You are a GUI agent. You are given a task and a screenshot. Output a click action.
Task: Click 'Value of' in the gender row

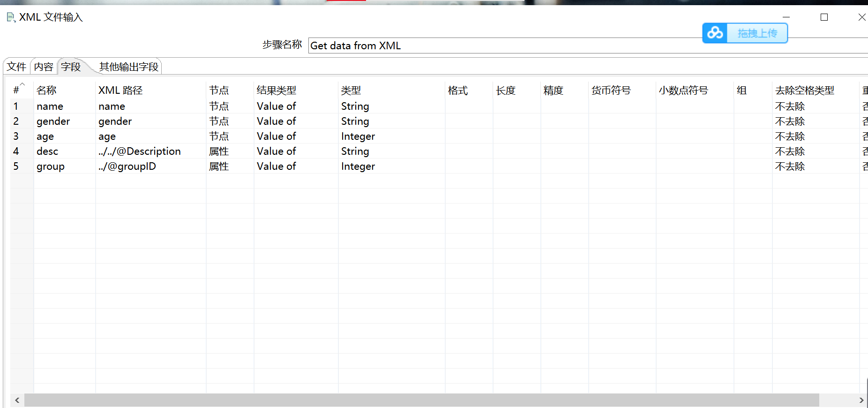pyautogui.click(x=277, y=121)
